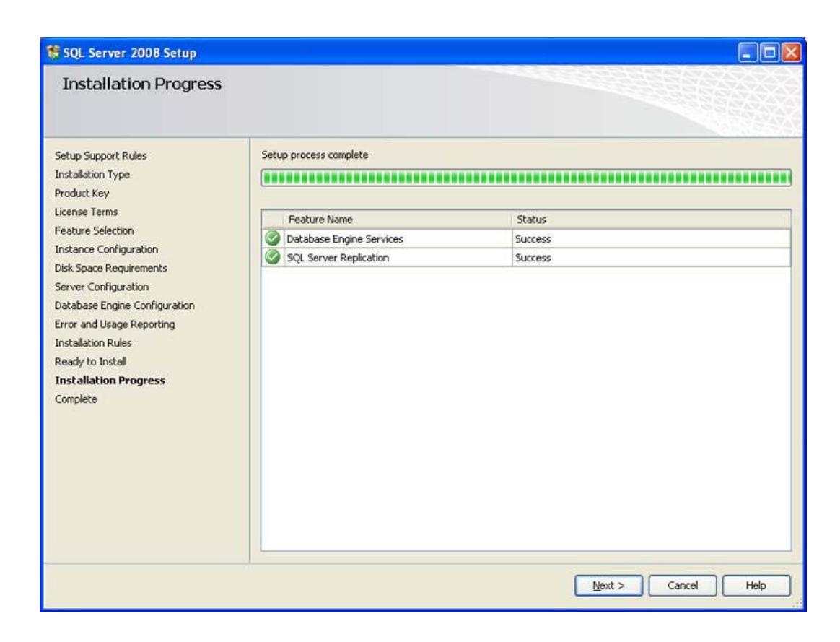Click Instance Configuration step
The image size is (840, 642).
(x=106, y=249)
